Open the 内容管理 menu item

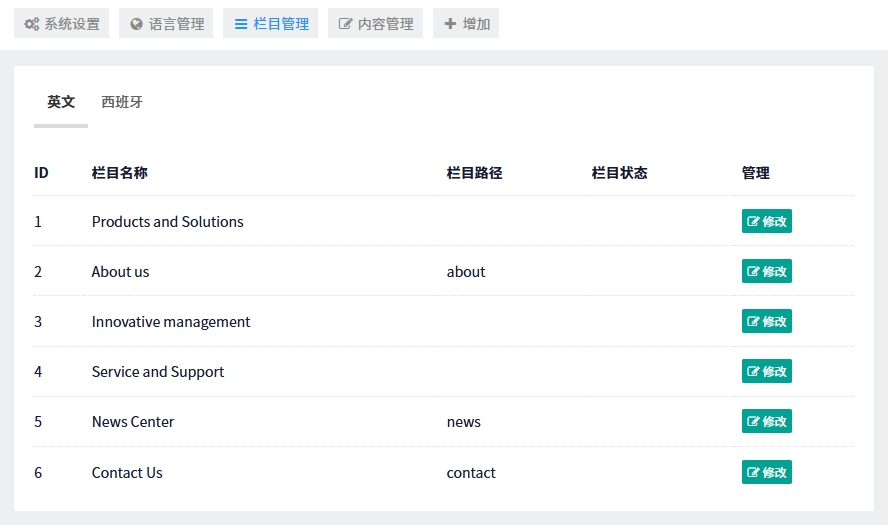coord(375,24)
